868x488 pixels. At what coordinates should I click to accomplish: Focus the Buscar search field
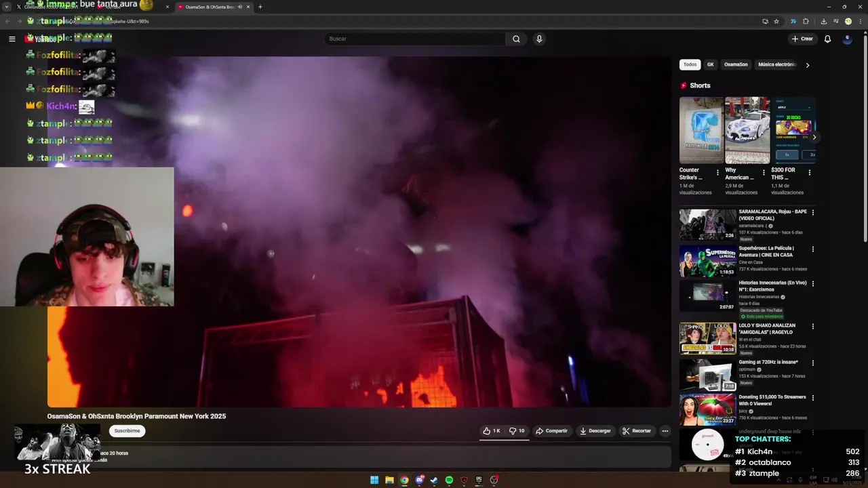pos(415,39)
